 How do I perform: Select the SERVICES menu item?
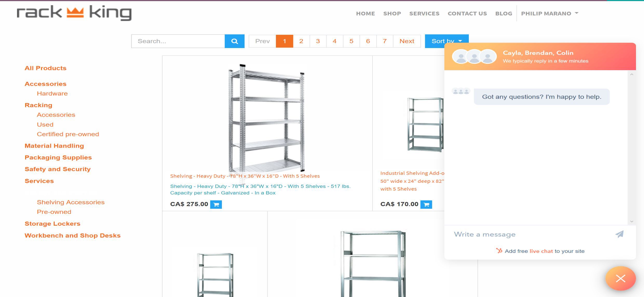coord(424,13)
